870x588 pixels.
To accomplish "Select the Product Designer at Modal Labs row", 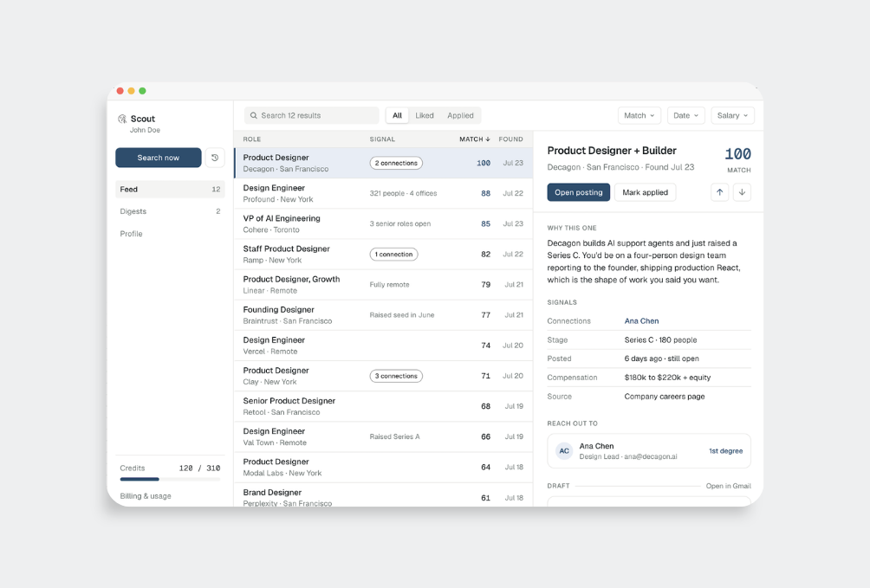I will click(x=383, y=468).
